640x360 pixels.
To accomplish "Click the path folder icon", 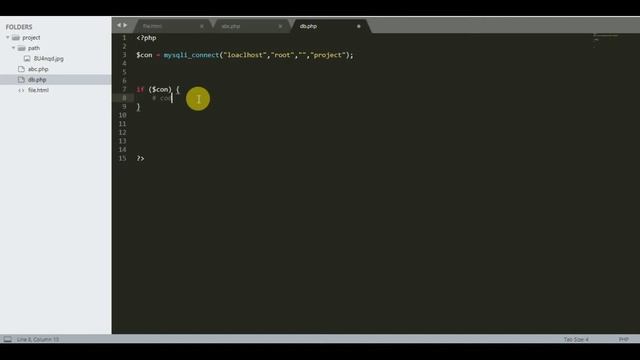I will [22, 48].
